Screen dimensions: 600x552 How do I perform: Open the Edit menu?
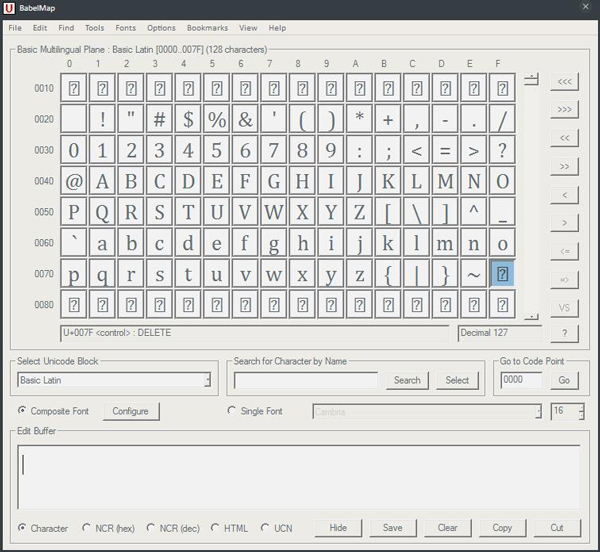40,28
